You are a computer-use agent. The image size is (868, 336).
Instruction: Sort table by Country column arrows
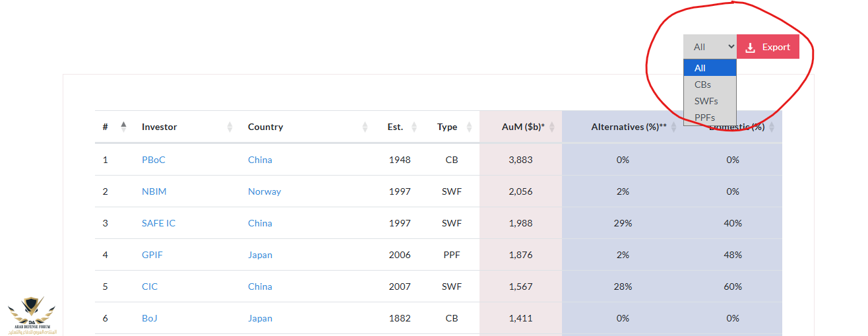tap(365, 127)
